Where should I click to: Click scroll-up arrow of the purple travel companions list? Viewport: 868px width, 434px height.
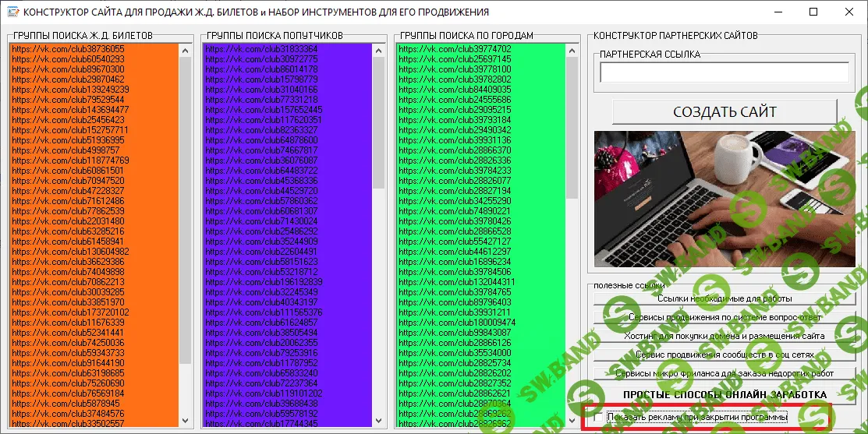[x=378, y=50]
